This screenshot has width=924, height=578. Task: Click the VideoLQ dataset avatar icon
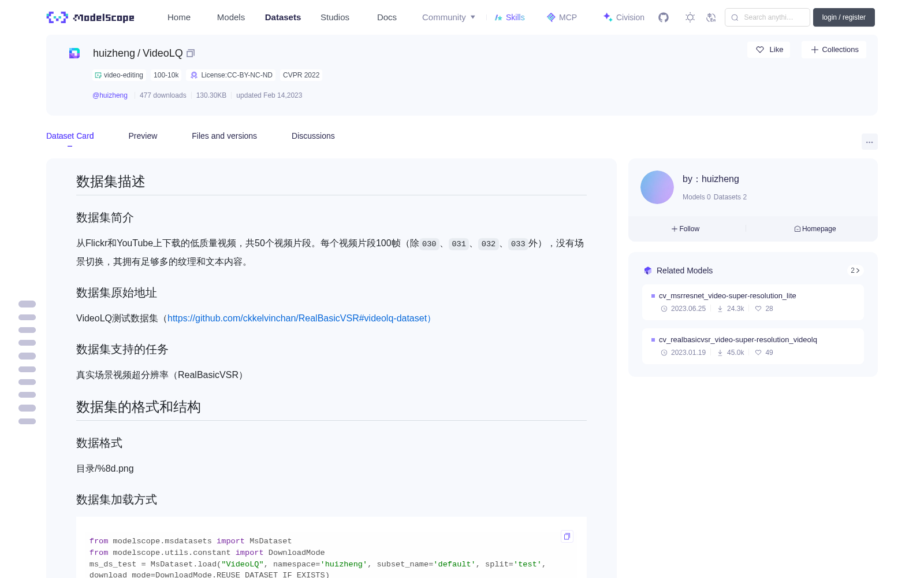click(x=74, y=53)
